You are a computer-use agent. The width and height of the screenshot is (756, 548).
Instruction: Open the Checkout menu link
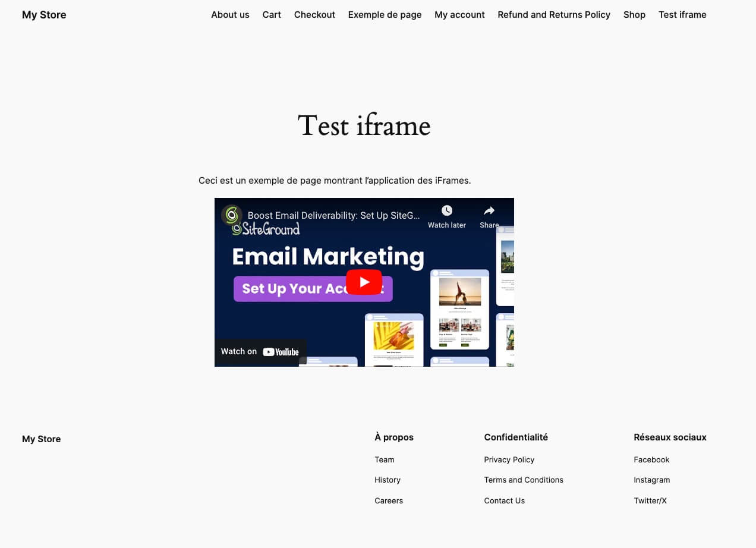[314, 15]
